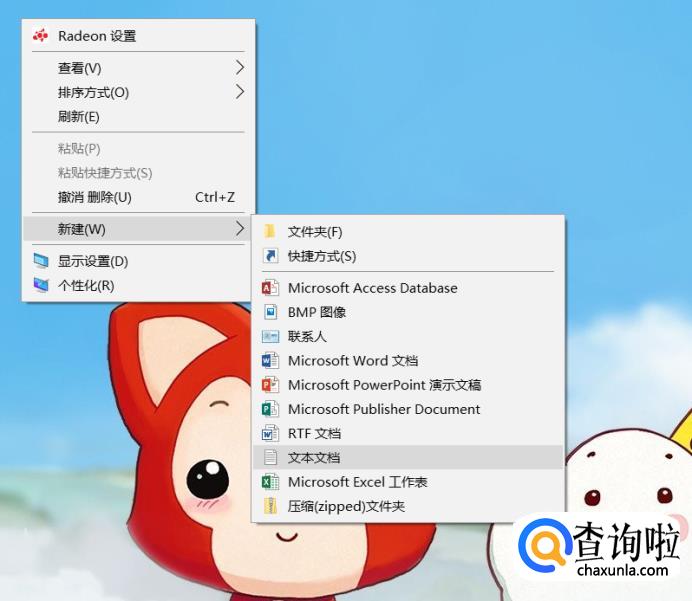Click the Ctrl+Z shortcut text

point(215,197)
